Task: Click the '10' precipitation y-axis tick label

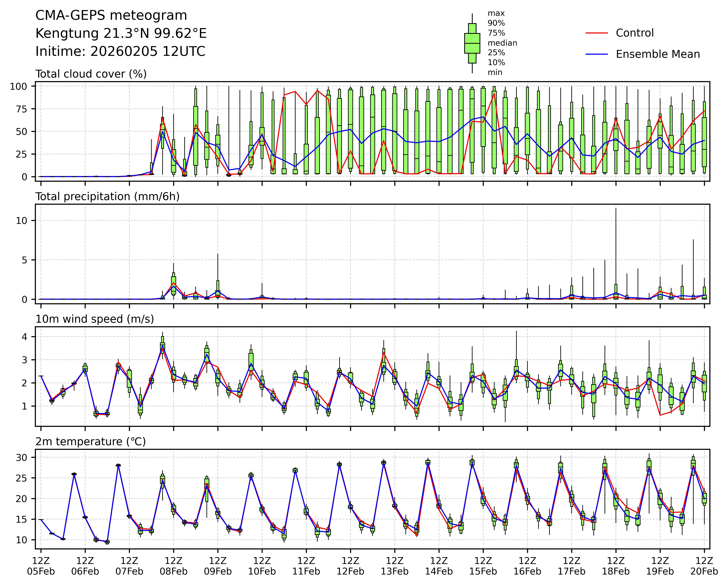Action: 22,221
